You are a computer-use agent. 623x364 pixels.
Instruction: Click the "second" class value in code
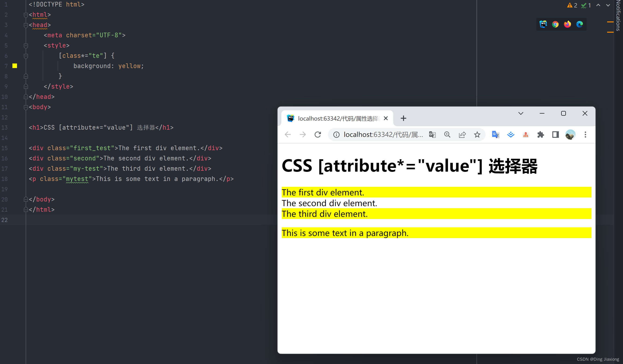click(84, 158)
